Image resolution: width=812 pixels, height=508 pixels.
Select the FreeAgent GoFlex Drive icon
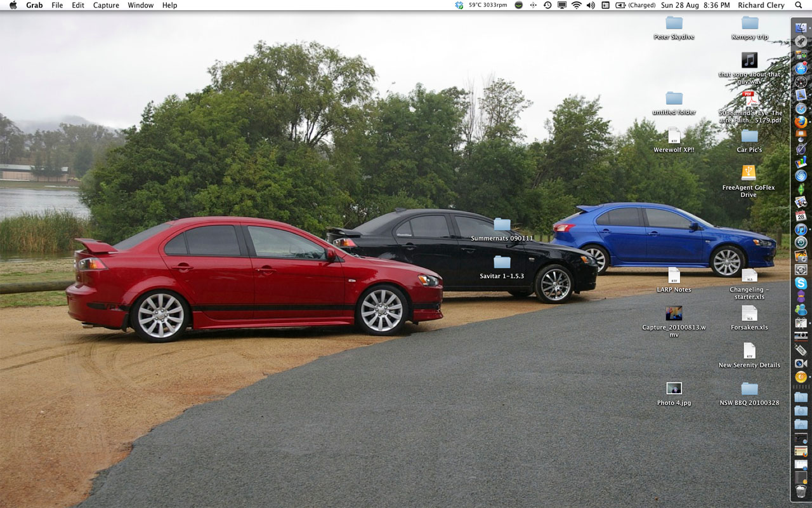tap(749, 173)
